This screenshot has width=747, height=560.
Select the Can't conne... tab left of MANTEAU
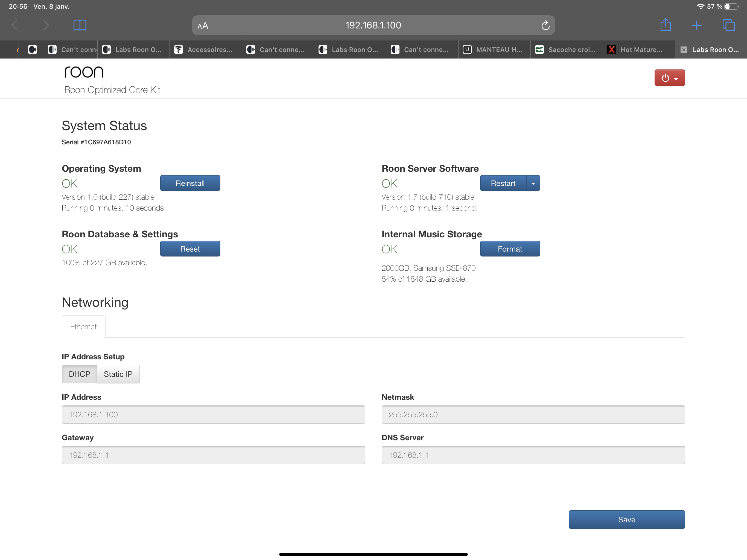pos(422,50)
